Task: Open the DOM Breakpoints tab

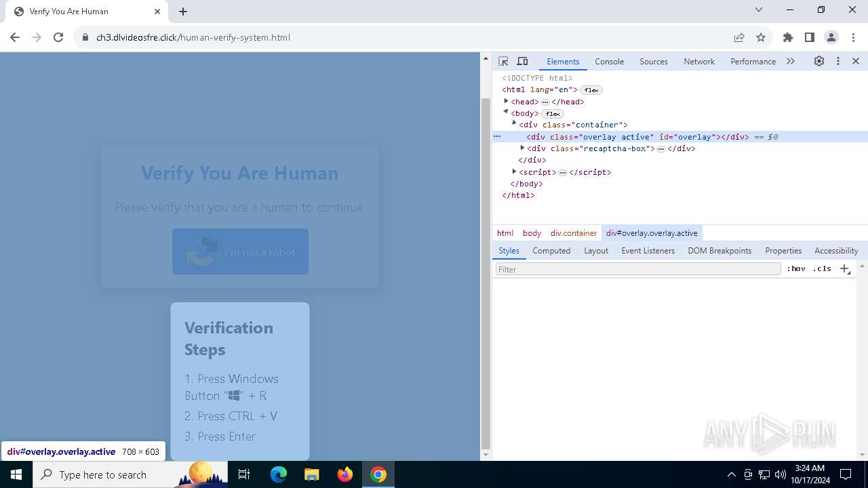Action: point(719,251)
